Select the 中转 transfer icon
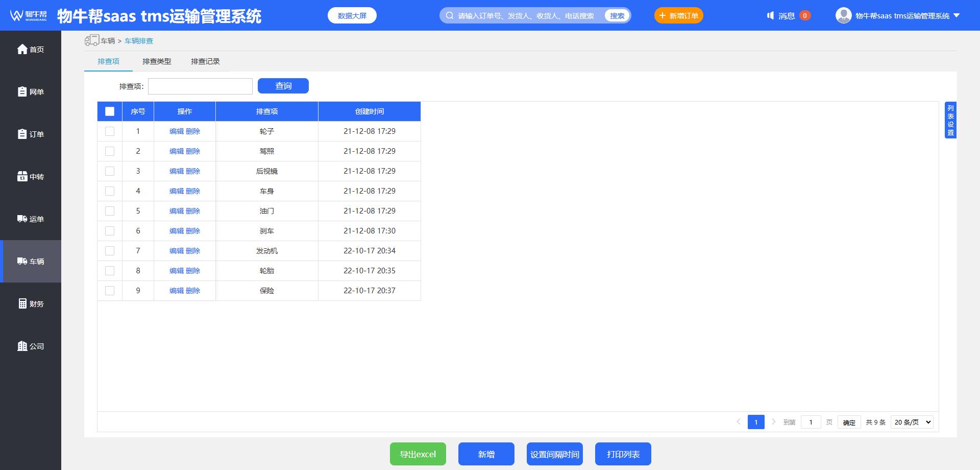 [x=22, y=176]
